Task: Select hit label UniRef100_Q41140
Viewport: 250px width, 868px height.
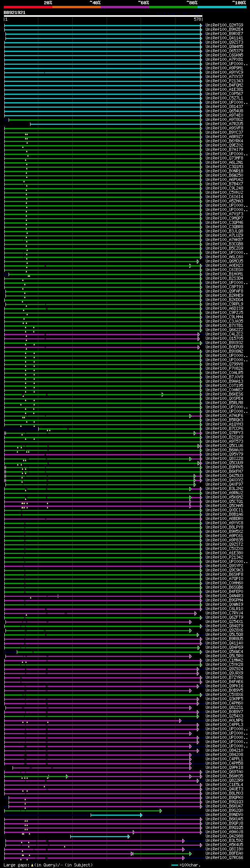Action: point(224,643)
